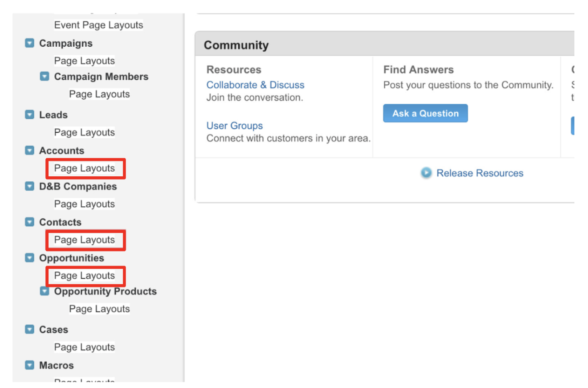Collapse the Contacts section arrow
The height and width of the screenshot is (388, 588).
pos(29,222)
